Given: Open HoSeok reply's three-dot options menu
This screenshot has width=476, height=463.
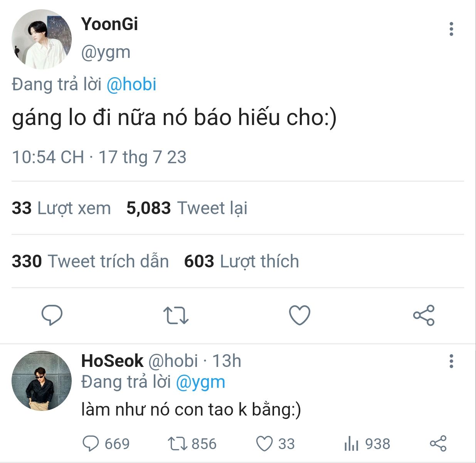Looking at the screenshot, I should (451, 361).
